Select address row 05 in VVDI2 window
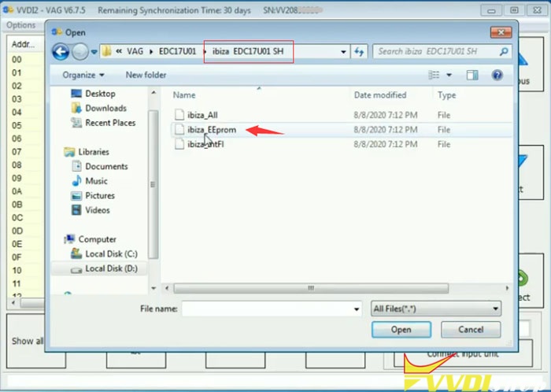 point(17,125)
